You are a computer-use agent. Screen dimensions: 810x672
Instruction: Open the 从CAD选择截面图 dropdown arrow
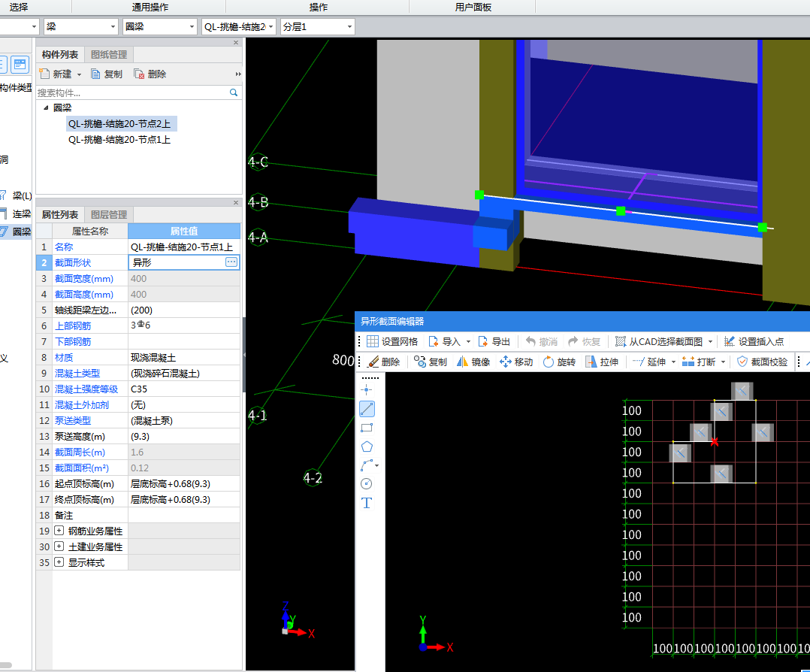pyautogui.click(x=710, y=342)
